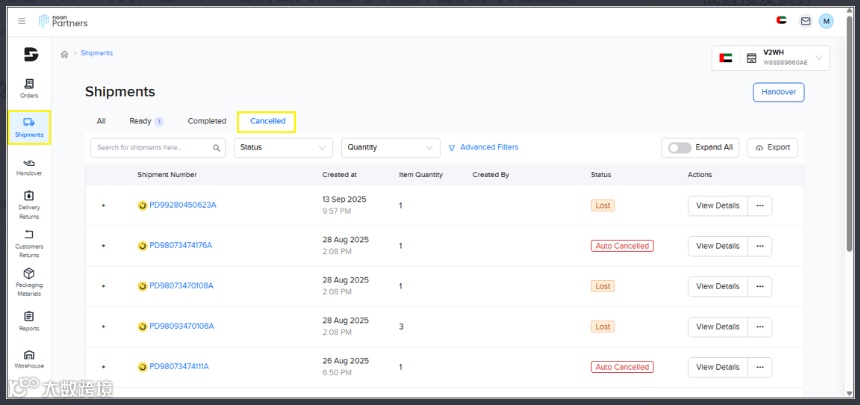Click the home breadcrumb icon
Image resolution: width=860 pixels, height=405 pixels.
pyautogui.click(x=65, y=54)
